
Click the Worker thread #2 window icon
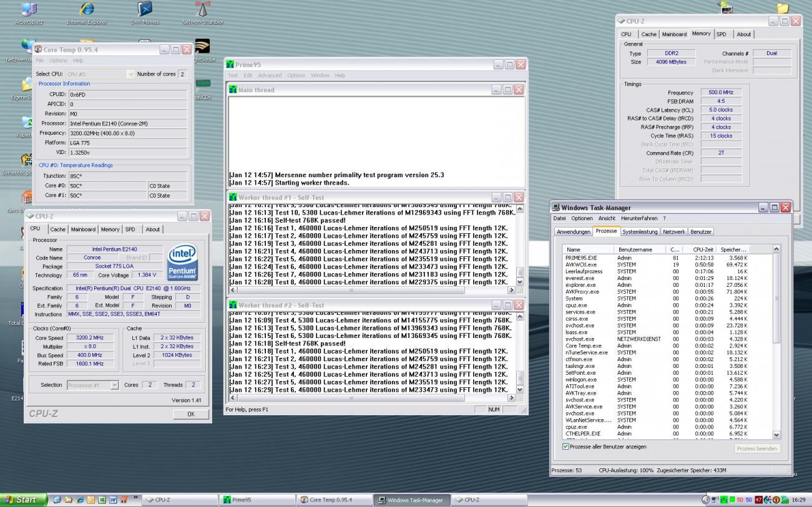click(x=233, y=305)
